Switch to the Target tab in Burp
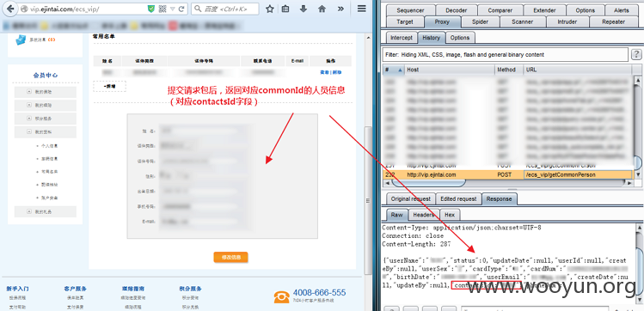The height and width of the screenshot is (311, 644). click(x=405, y=21)
